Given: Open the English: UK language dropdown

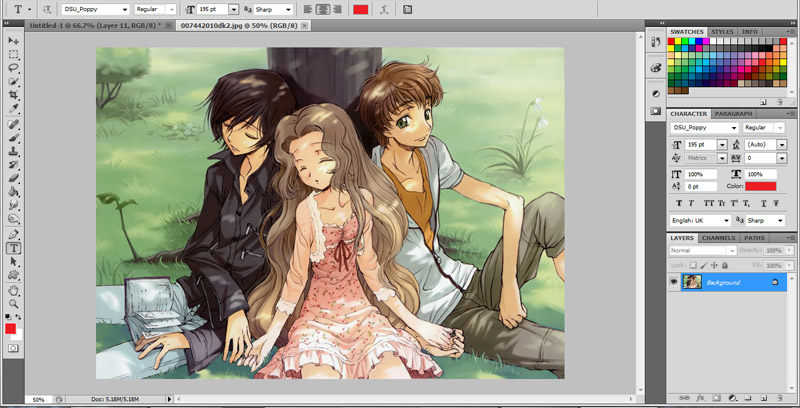Looking at the screenshot, I should tap(701, 219).
